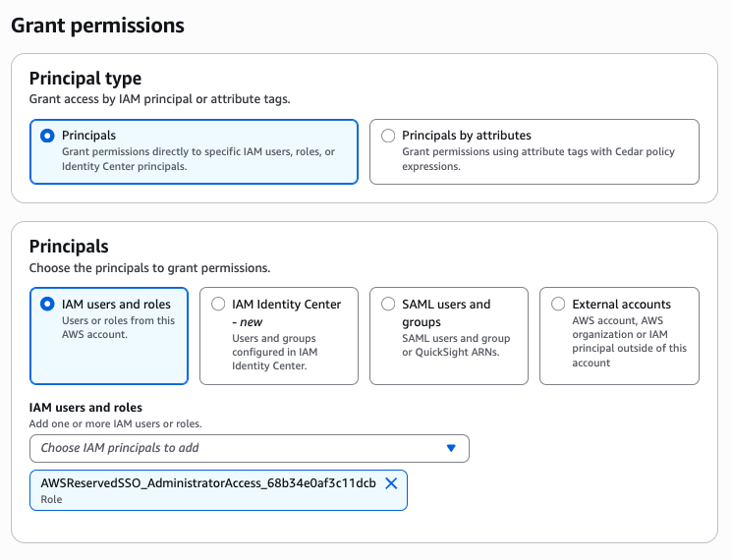Select Principals by attributes radio button
Screen dimensions: 732x560
tap(388, 137)
